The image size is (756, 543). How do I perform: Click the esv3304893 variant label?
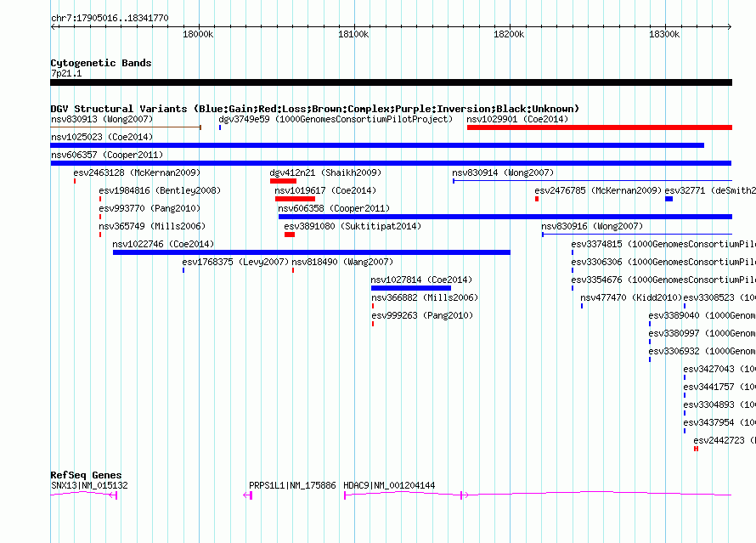click(719, 404)
